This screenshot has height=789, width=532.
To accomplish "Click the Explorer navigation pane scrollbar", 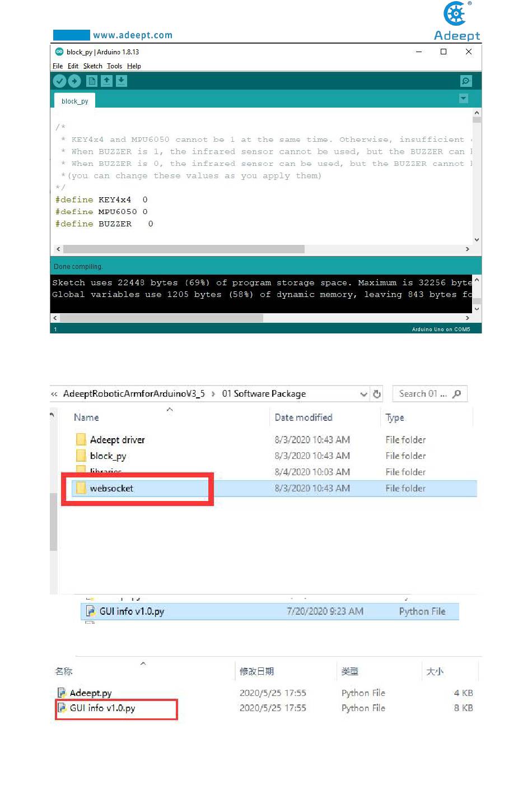I will pyautogui.click(x=53, y=521).
